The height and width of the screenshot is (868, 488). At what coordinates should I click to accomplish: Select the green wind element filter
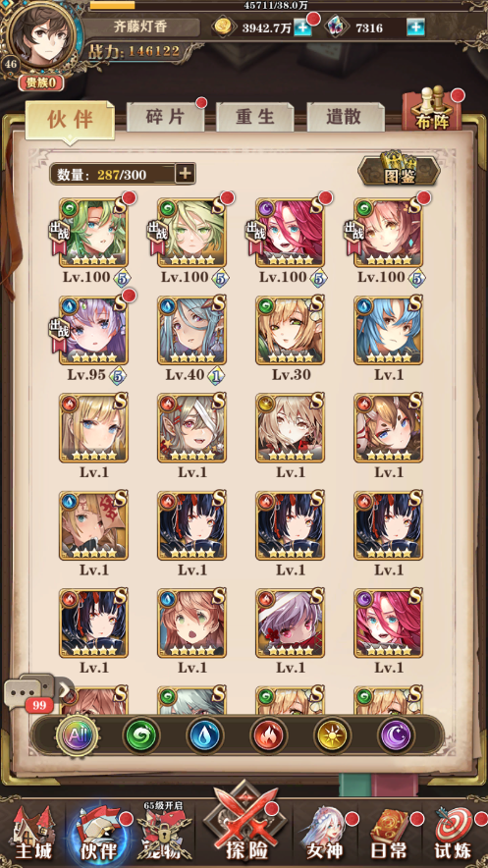[x=141, y=735]
